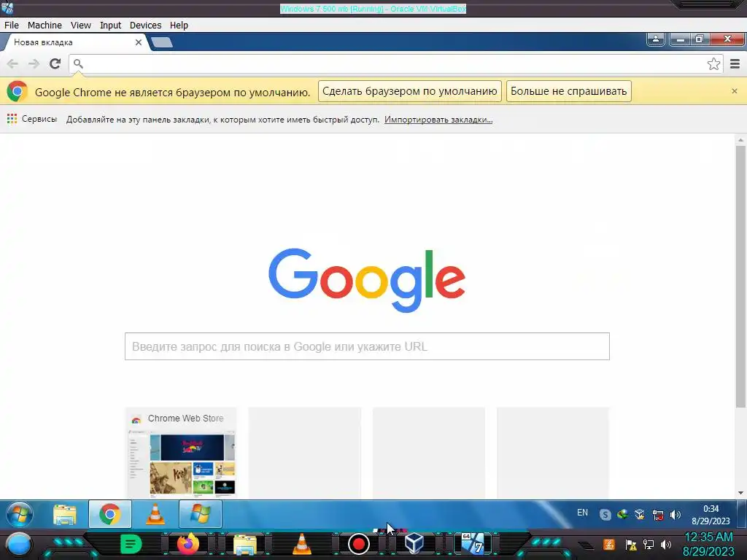Image resolution: width=747 pixels, height=560 pixels.
Task: Open VirtualBox Input menu
Action: click(x=111, y=26)
